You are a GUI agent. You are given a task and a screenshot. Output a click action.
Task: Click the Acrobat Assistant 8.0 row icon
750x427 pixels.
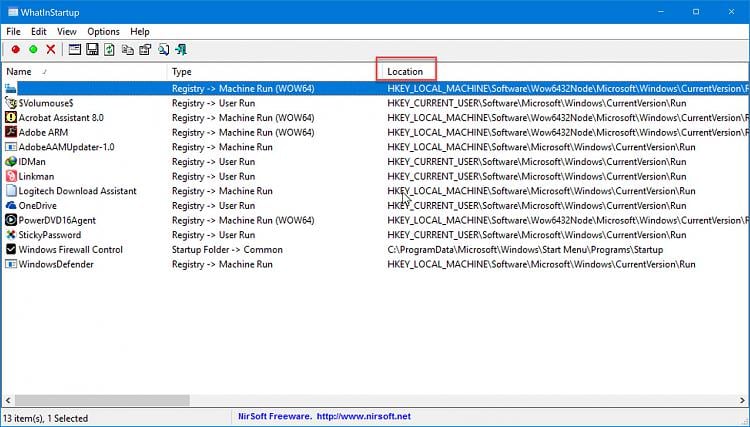pyautogui.click(x=11, y=118)
